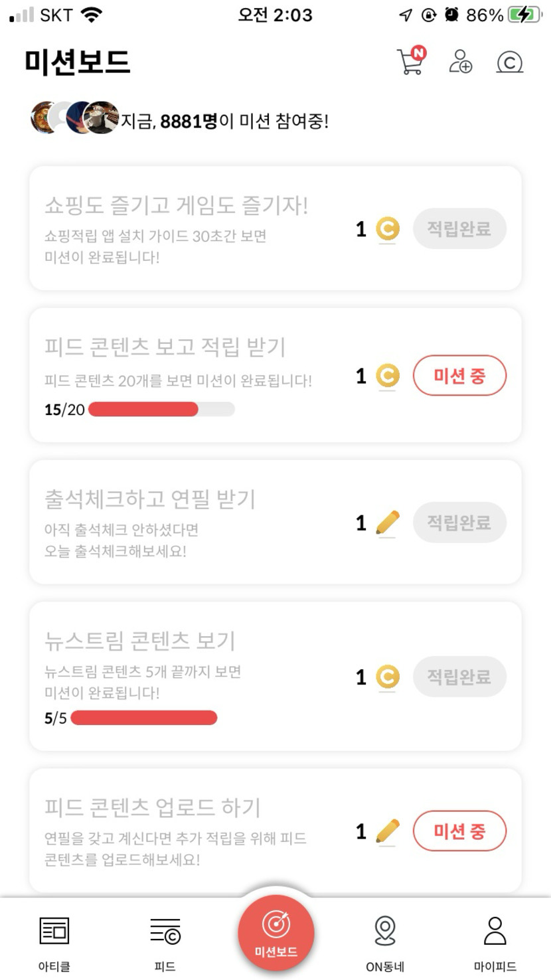Screen dimensions: 551x980
Task: Open the 마이피드 tab
Action: [x=495, y=943]
